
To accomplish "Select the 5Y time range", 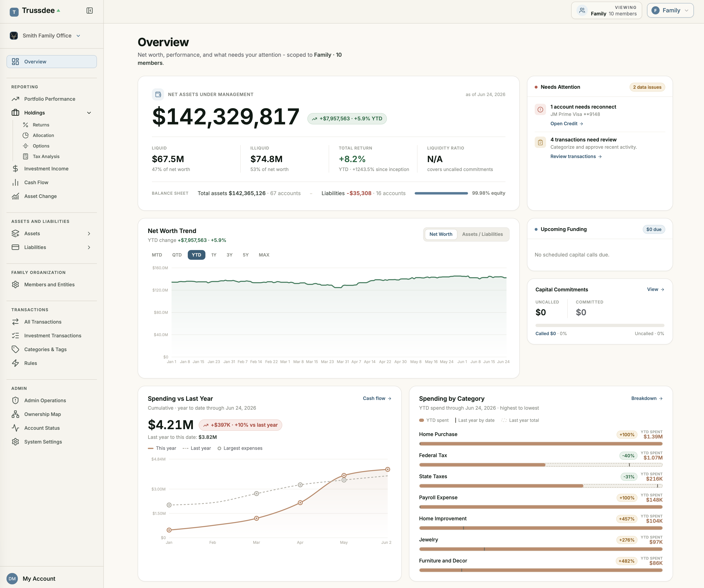I will pyautogui.click(x=246, y=255).
